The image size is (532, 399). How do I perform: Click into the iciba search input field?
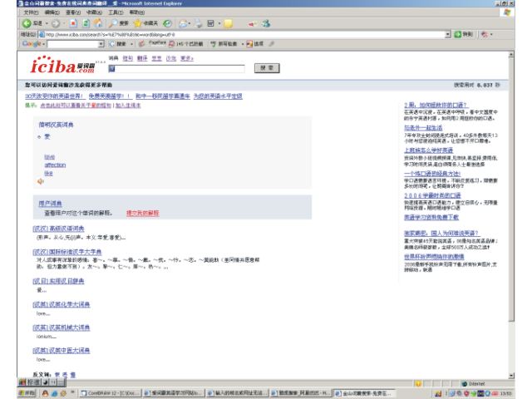pyautogui.click(x=176, y=68)
